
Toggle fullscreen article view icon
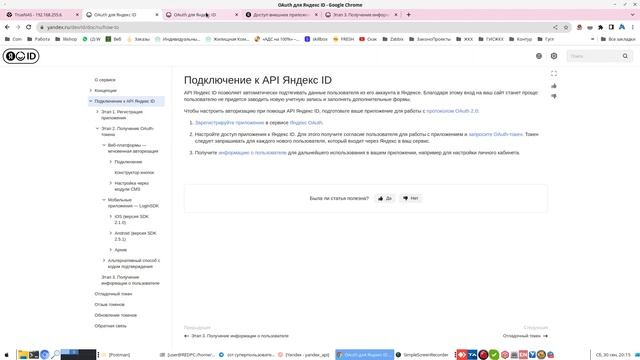pyautogui.click(x=554, y=73)
